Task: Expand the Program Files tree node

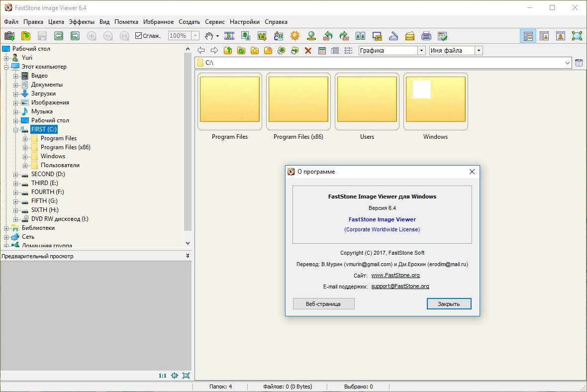Action: pos(25,139)
